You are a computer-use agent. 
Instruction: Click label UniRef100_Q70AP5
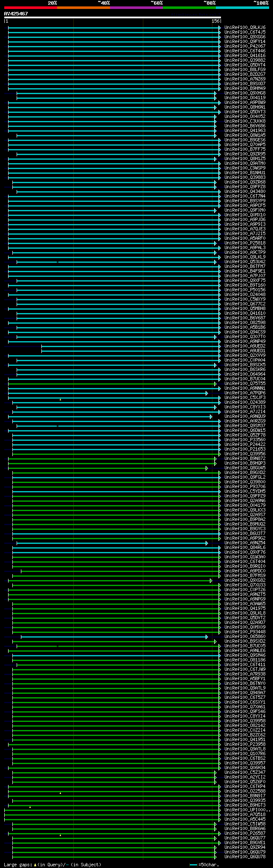click(x=245, y=144)
